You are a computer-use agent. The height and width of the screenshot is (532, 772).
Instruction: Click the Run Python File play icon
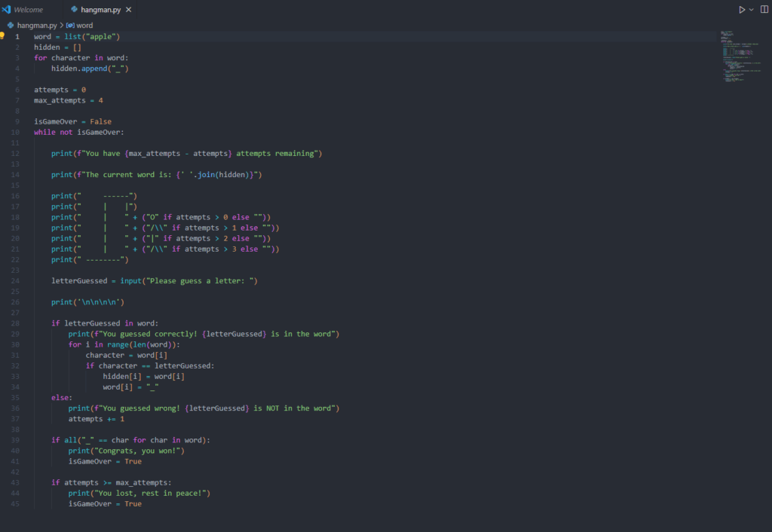point(742,10)
